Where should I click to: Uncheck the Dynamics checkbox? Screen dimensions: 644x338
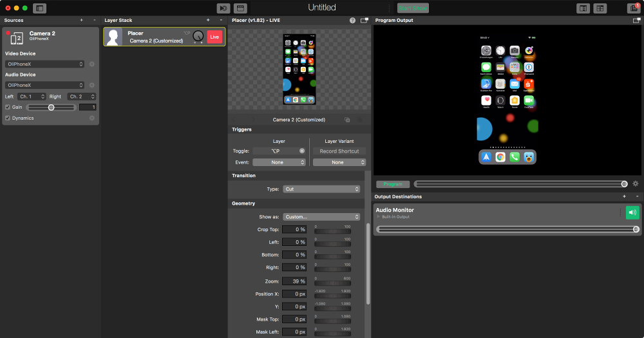click(x=7, y=118)
